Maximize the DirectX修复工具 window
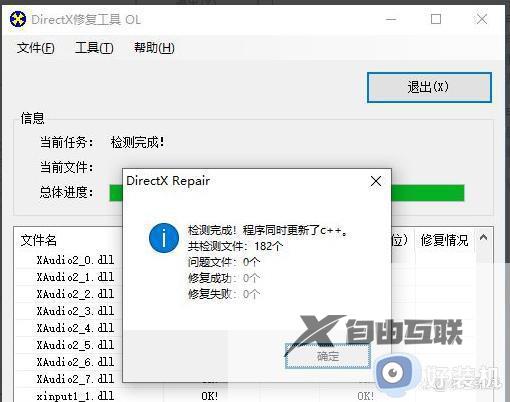The image size is (510, 402). coord(436,19)
